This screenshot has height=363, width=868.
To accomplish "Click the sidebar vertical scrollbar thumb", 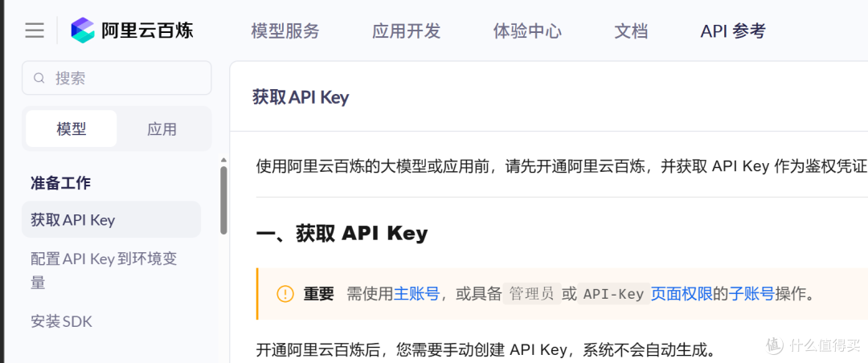I will tap(223, 200).
